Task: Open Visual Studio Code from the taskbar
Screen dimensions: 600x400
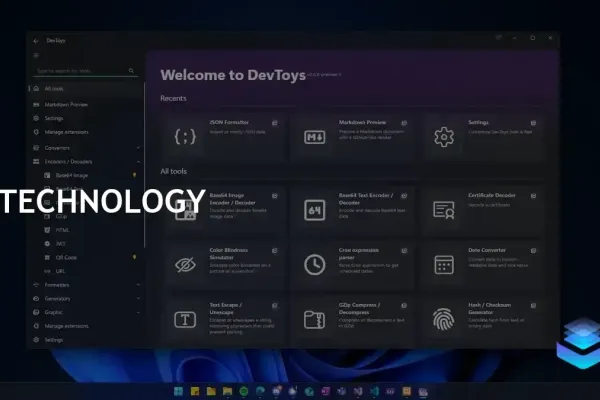Action: [x=374, y=391]
